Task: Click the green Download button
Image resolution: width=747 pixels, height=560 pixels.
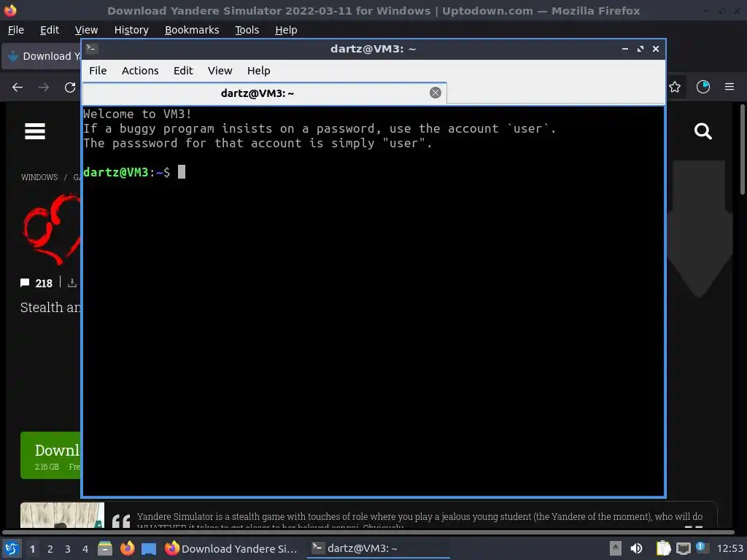Action: point(50,455)
